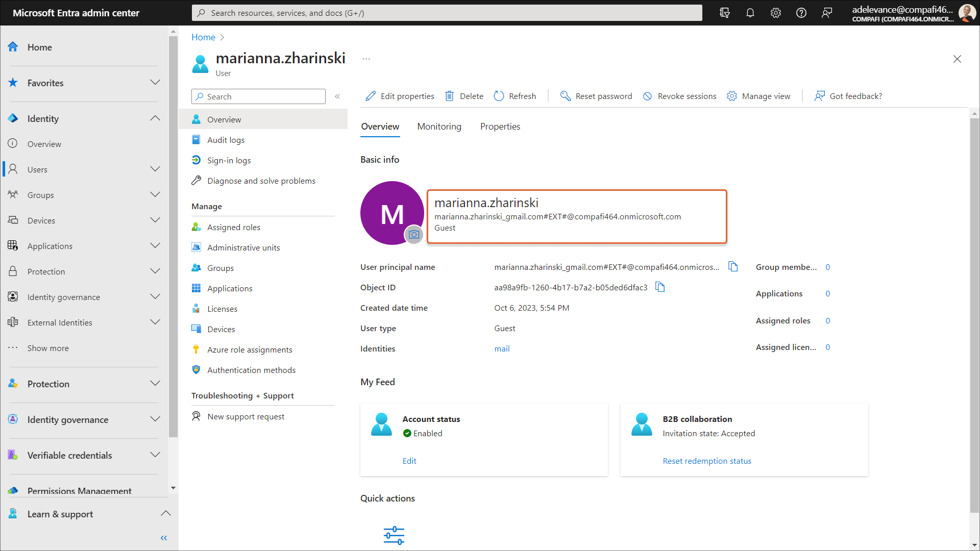Screen dimensions: 980x551
Task: Expand the Users navigation item
Action: click(155, 169)
